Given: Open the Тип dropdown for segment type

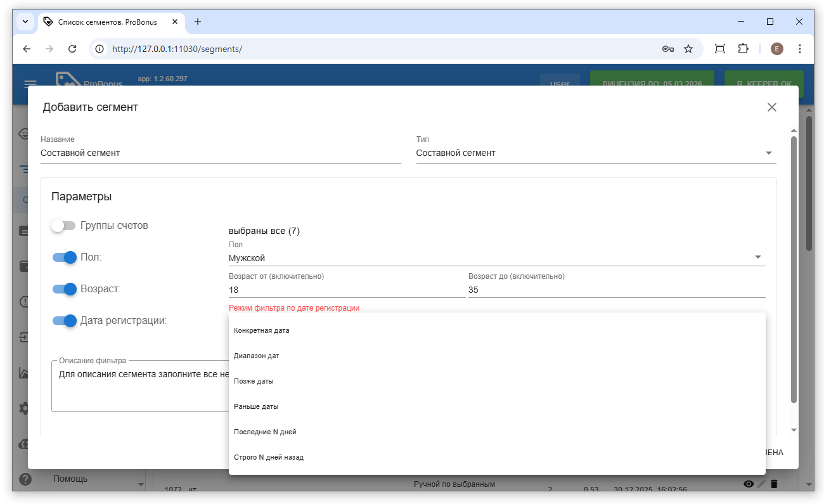Looking at the screenshot, I should tap(595, 153).
